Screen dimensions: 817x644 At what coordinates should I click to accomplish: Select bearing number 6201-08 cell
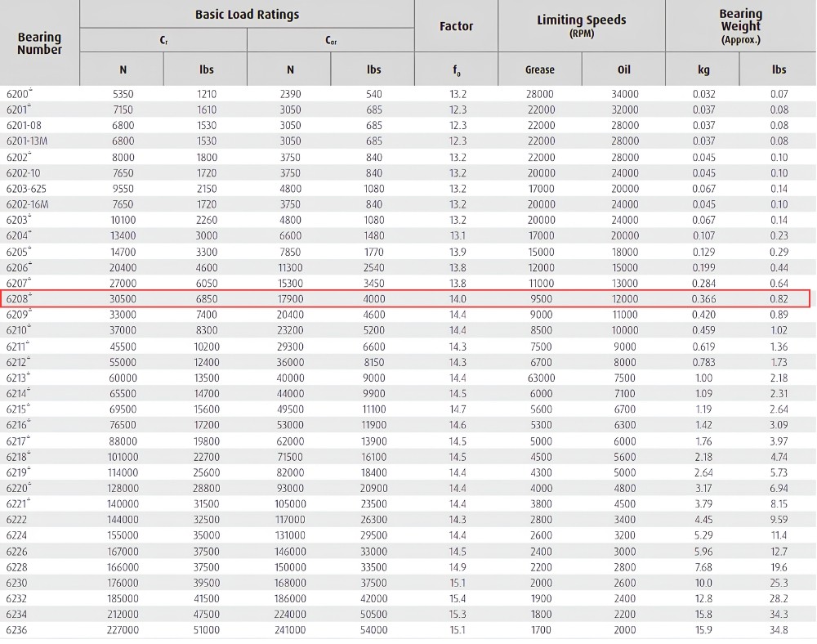[x=24, y=126]
